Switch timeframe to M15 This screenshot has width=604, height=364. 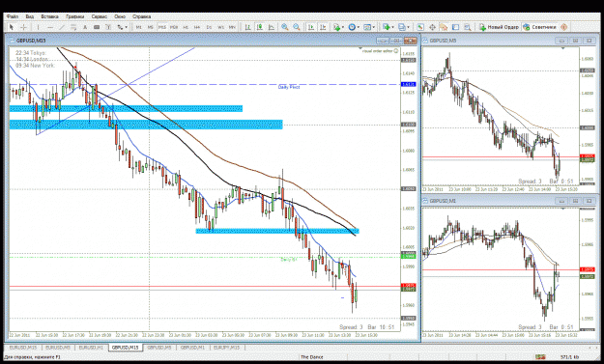[162, 27]
